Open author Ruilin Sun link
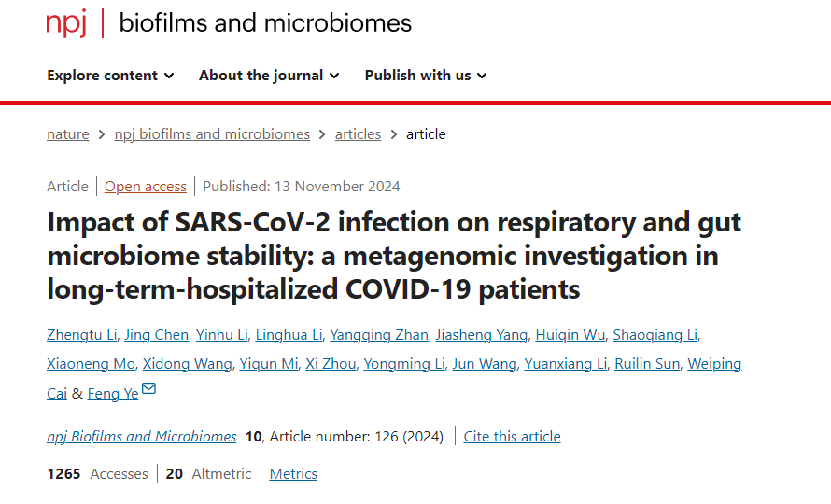The image size is (831, 504). 647,364
